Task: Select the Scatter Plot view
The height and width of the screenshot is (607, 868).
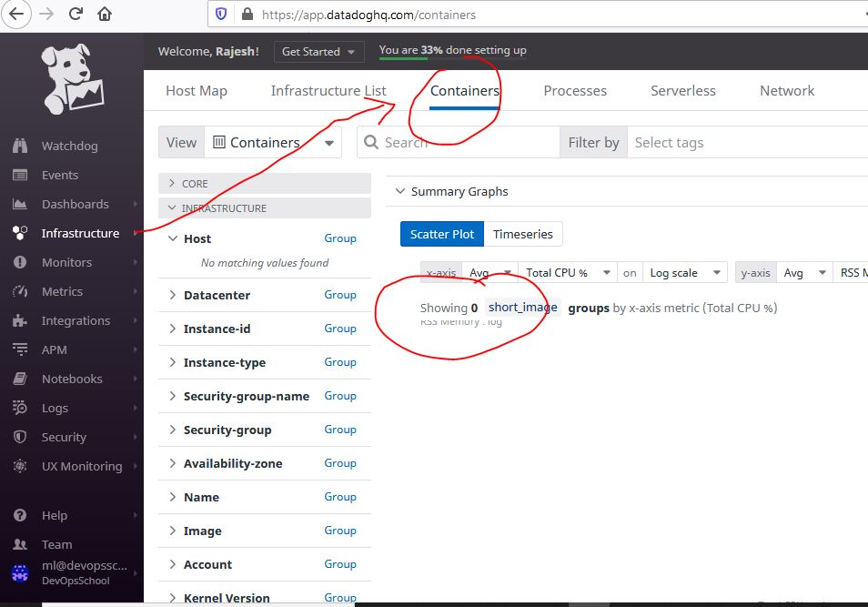Action: pos(441,233)
